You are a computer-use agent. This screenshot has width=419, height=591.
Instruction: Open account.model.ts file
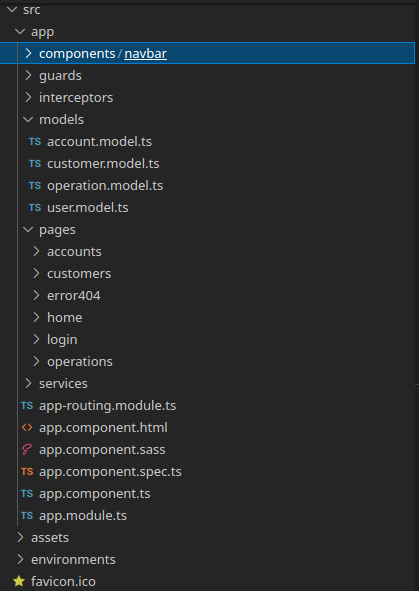click(99, 142)
